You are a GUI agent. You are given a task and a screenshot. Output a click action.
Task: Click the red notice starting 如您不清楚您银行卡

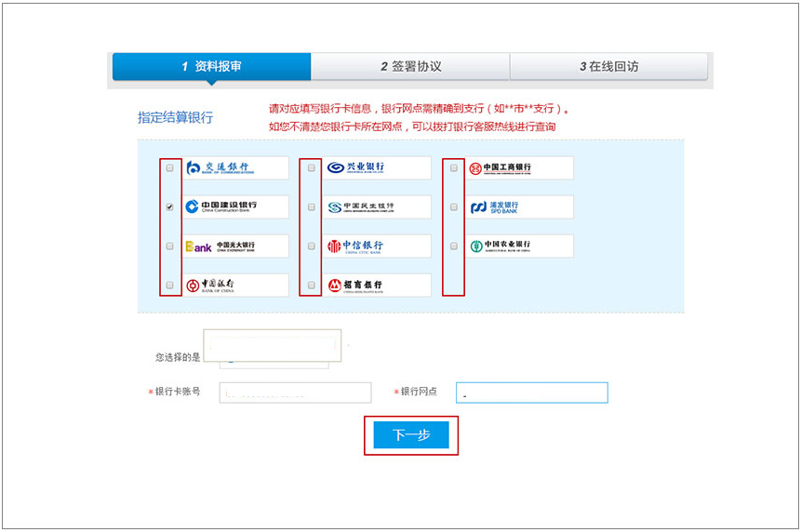412,126
